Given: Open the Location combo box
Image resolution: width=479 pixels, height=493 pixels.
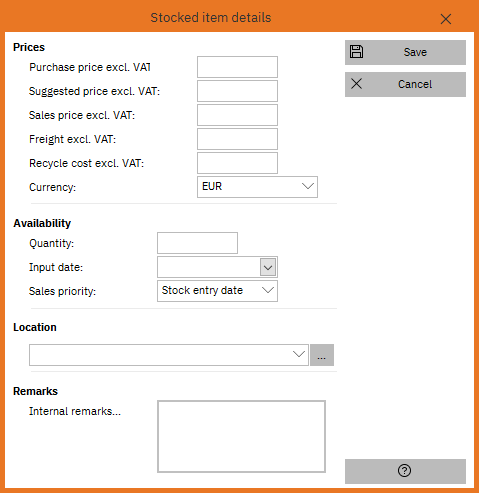Looking at the screenshot, I should (169, 355).
